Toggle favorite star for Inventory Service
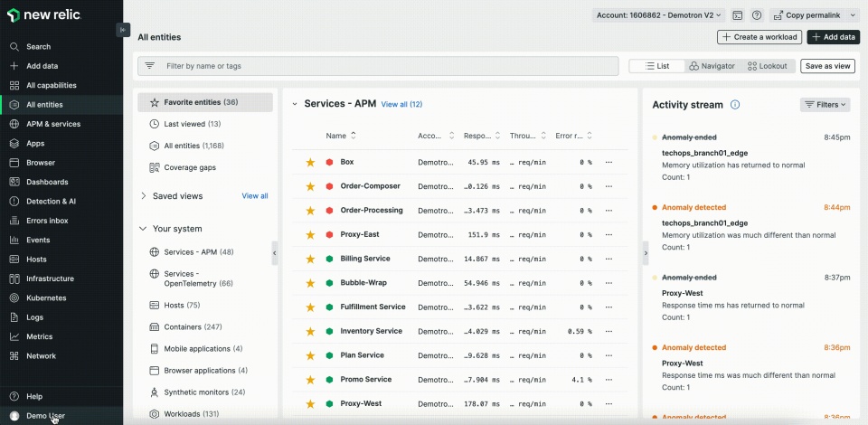Image resolution: width=868 pixels, height=425 pixels. (x=310, y=332)
